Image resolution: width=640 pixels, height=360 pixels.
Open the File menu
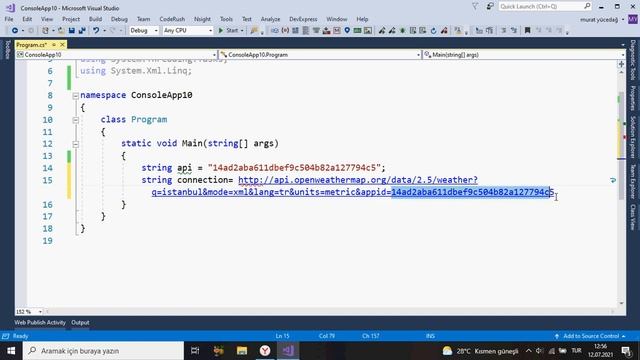point(9,19)
